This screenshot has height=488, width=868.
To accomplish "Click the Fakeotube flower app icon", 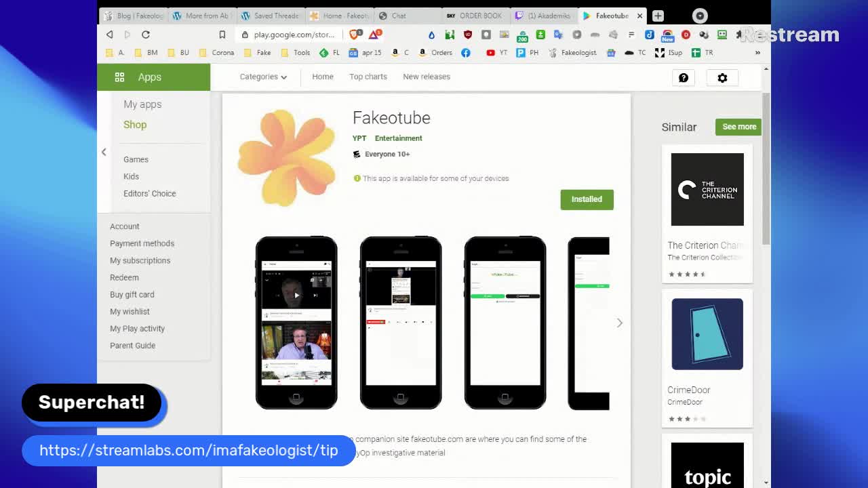I will (x=286, y=157).
